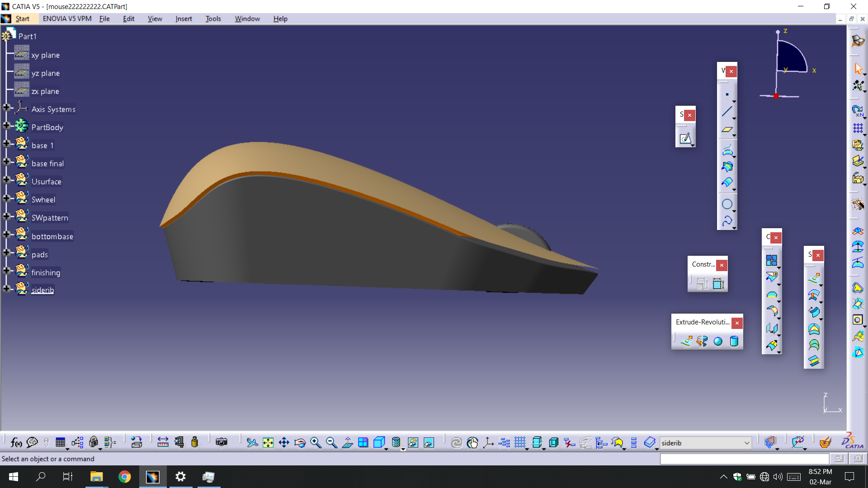
Task: Select the Circle tool in wireframe toolbar
Action: [727, 204]
